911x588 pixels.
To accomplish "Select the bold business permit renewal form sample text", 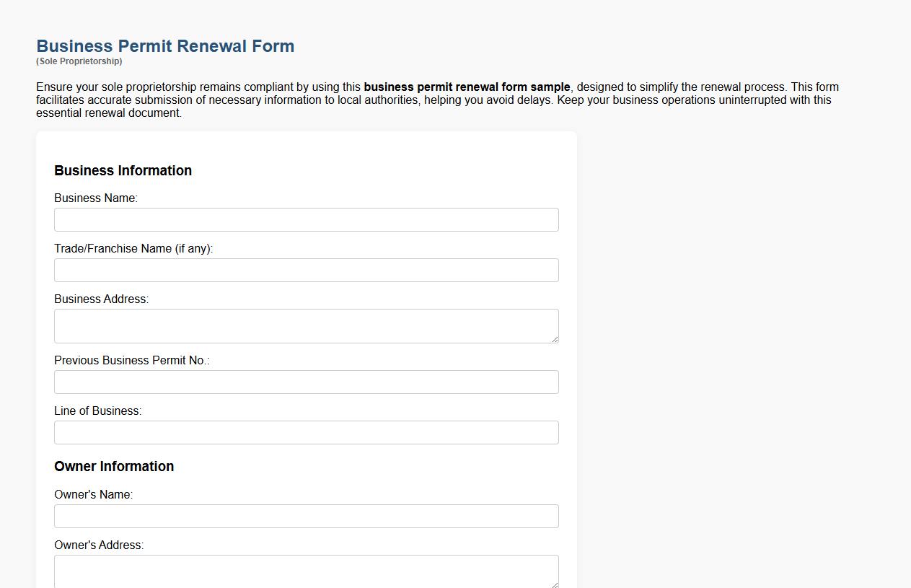I will [467, 87].
